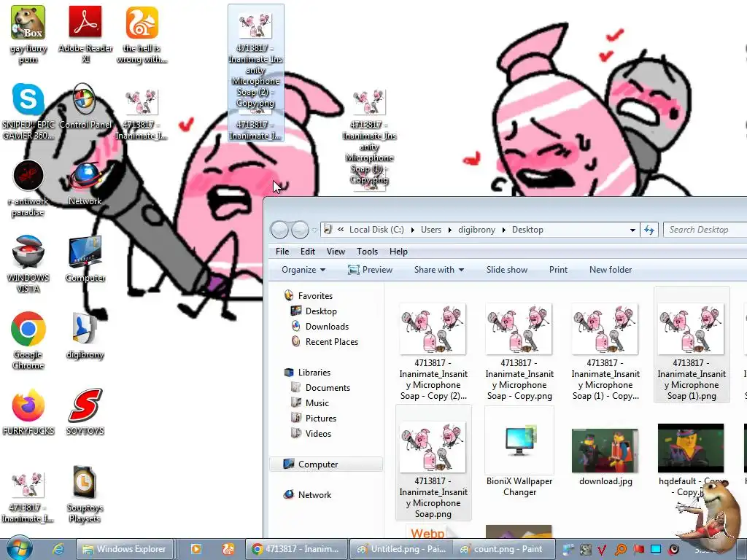747x560 pixels.
Task: Click the Search Desktop field
Action: tap(705, 230)
